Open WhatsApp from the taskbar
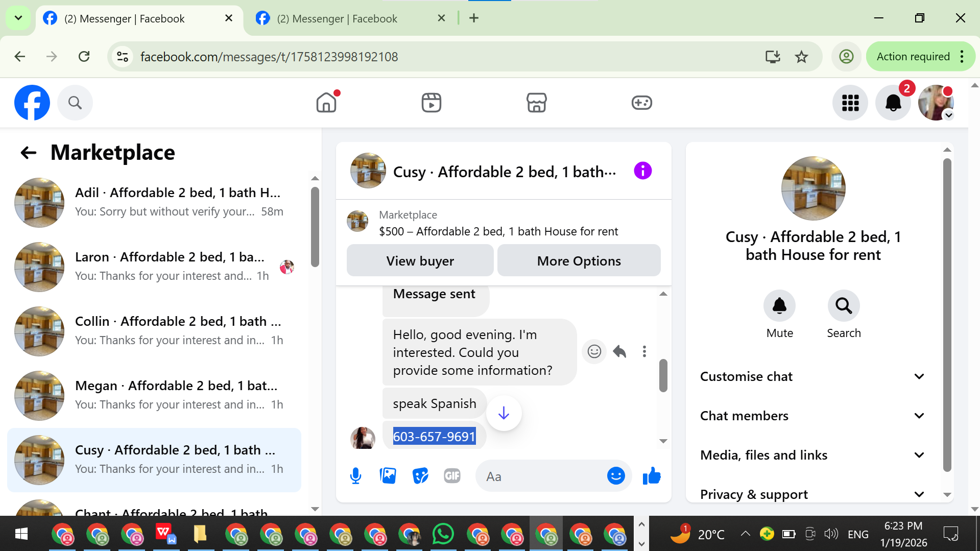 tap(443, 534)
